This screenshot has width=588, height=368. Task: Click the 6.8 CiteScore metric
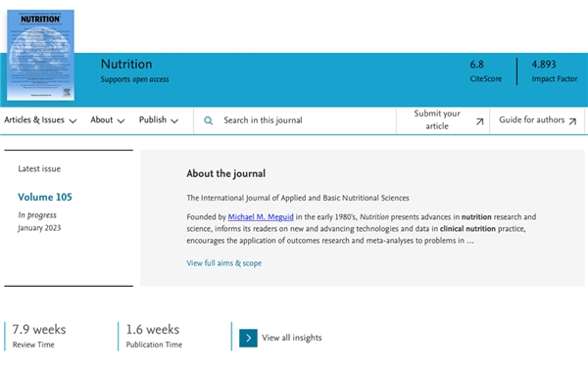pos(486,71)
